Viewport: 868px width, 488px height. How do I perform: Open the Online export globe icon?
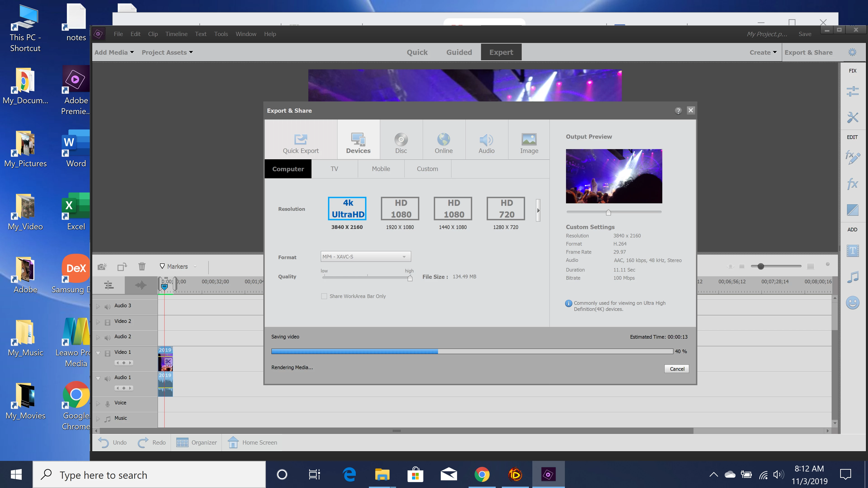click(x=443, y=139)
